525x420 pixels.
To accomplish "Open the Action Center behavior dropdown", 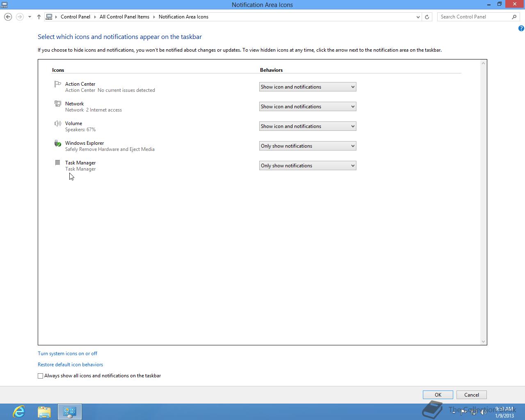I will coord(308,87).
